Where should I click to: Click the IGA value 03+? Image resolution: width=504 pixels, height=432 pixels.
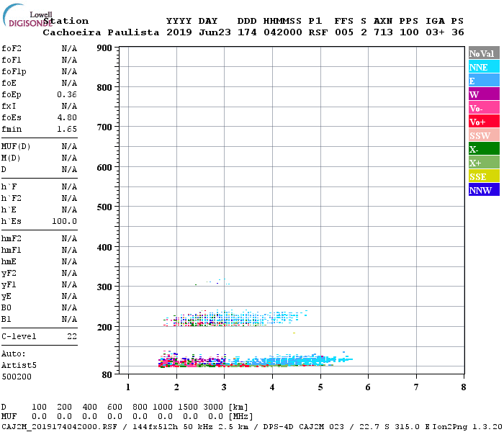click(435, 32)
